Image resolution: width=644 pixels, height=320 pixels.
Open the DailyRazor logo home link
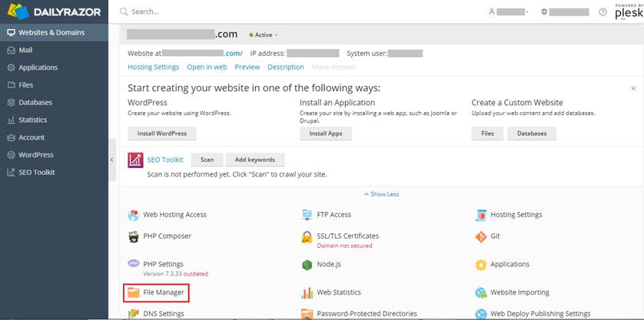click(54, 12)
